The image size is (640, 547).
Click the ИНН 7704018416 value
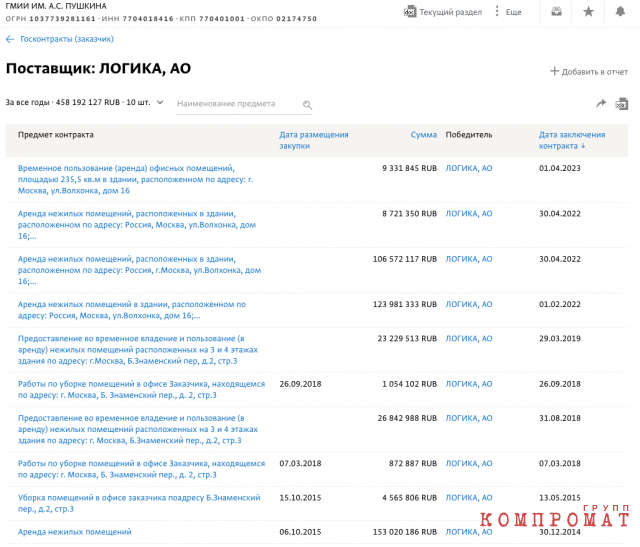(138, 19)
